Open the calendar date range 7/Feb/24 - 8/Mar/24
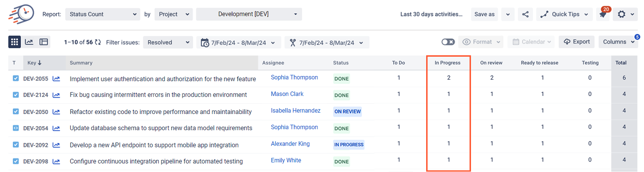Image resolution: width=644 pixels, height=172 pixels. click(x=239, y=42)
